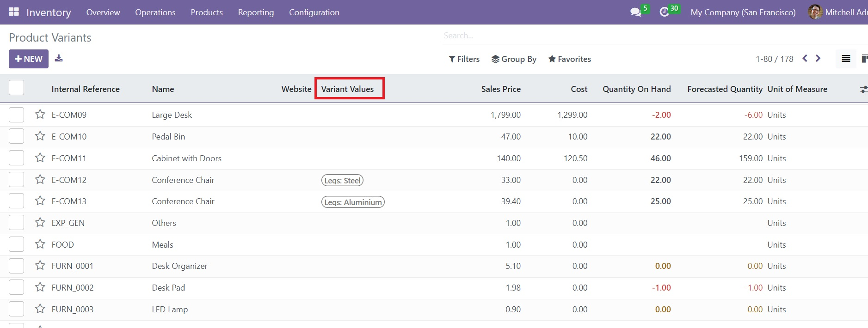The width and height of the screenshot is (868, 328).
Task: Click the Search input field
Action: (655, 36)
